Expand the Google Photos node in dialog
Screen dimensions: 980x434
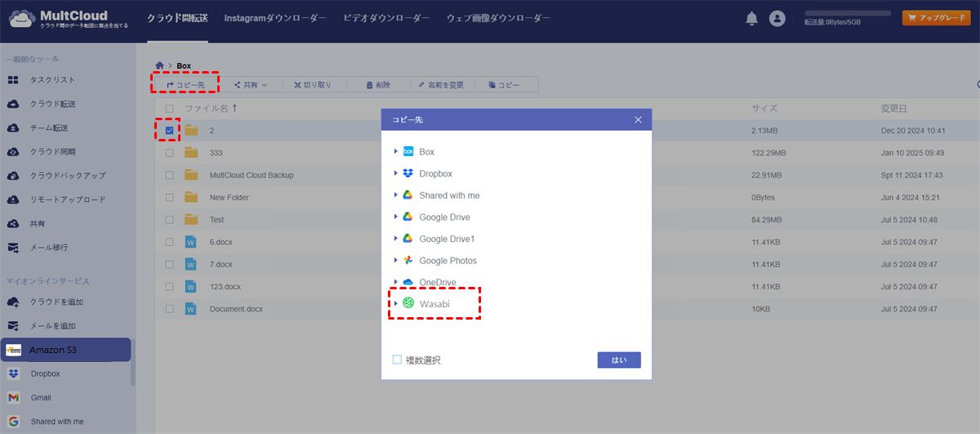point(396,260)
